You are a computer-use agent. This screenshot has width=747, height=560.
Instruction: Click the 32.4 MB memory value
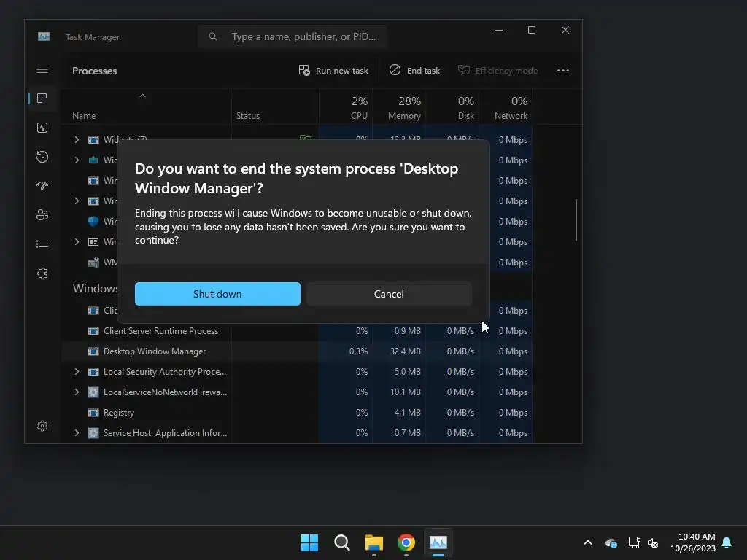[x=405, y=351]
